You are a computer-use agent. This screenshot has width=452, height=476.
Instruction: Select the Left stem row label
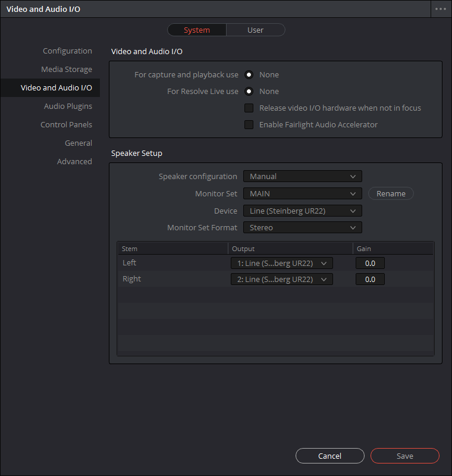coord(129,263)
